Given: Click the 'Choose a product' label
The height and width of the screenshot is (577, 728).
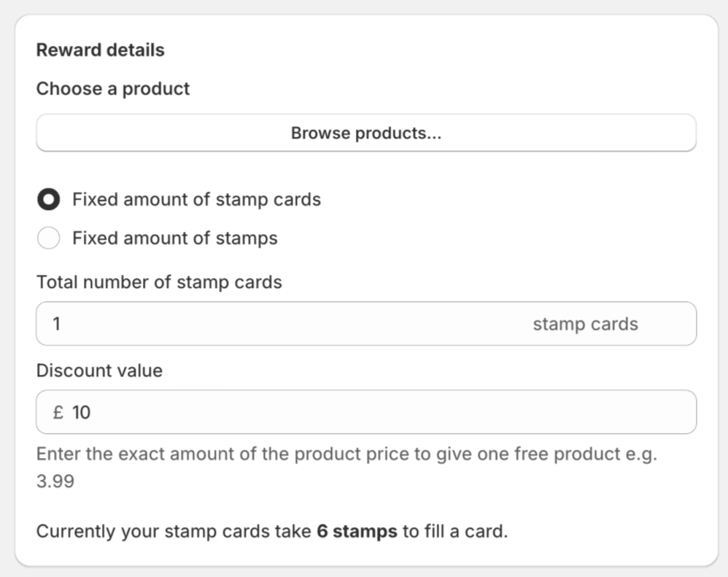Looking at the screenshot, I should 113,89.
